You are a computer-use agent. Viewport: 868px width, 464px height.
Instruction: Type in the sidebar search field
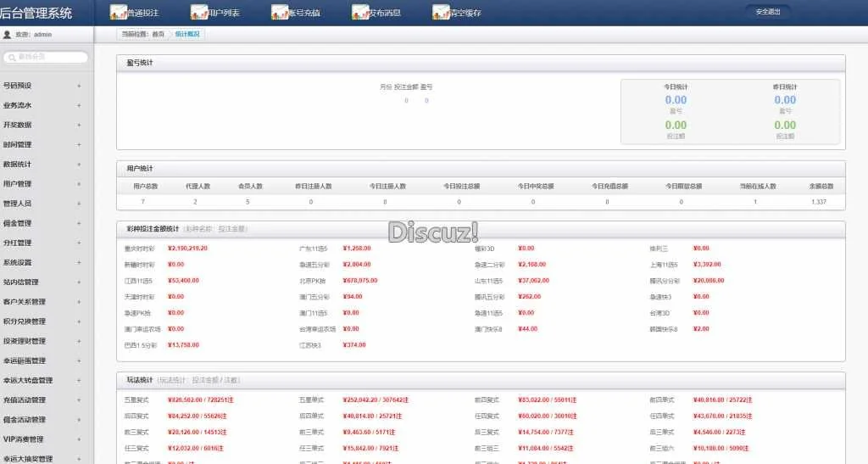(x=51, y=58)
